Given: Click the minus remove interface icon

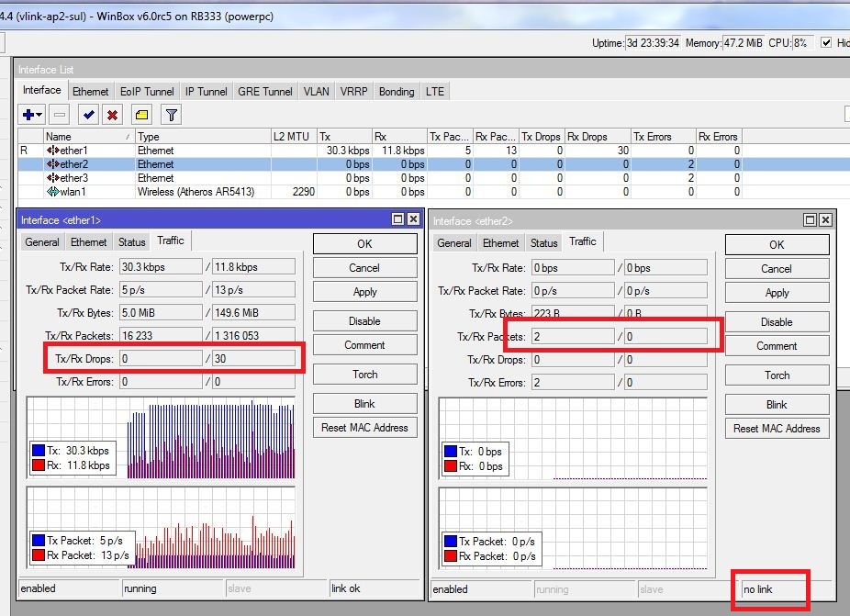Looking at the screenshot, I should (60, 115).
